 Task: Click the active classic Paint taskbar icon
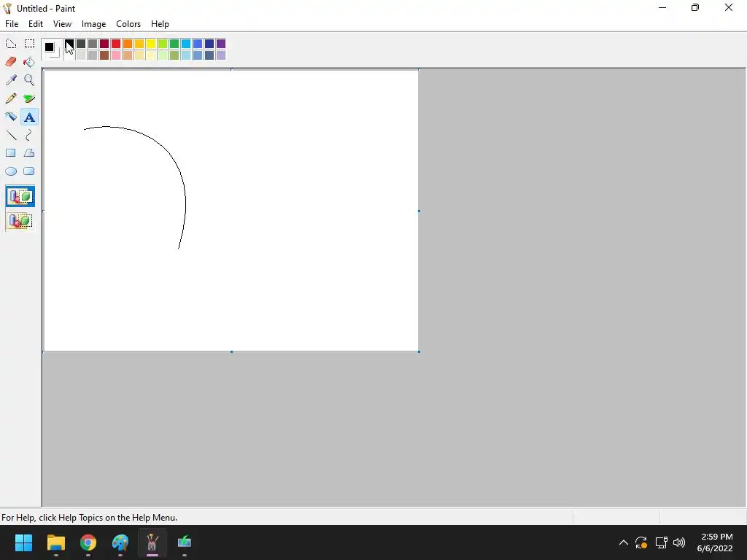point(152,542)
